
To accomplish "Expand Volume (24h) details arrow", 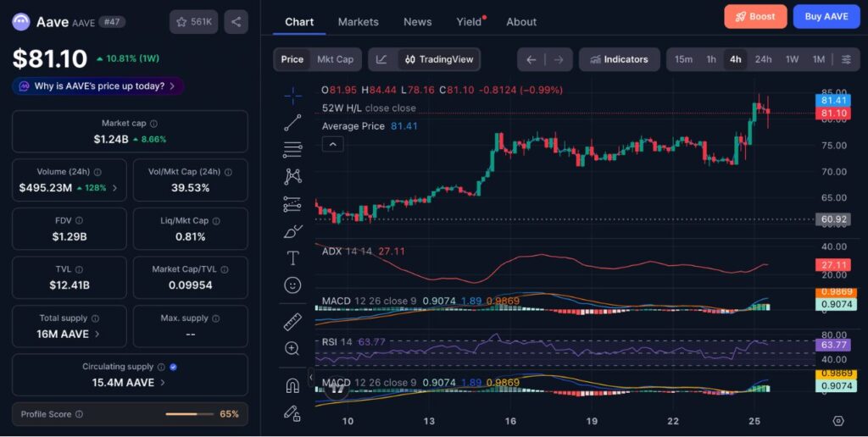I will pyautogui.click(x=114, y=188).
